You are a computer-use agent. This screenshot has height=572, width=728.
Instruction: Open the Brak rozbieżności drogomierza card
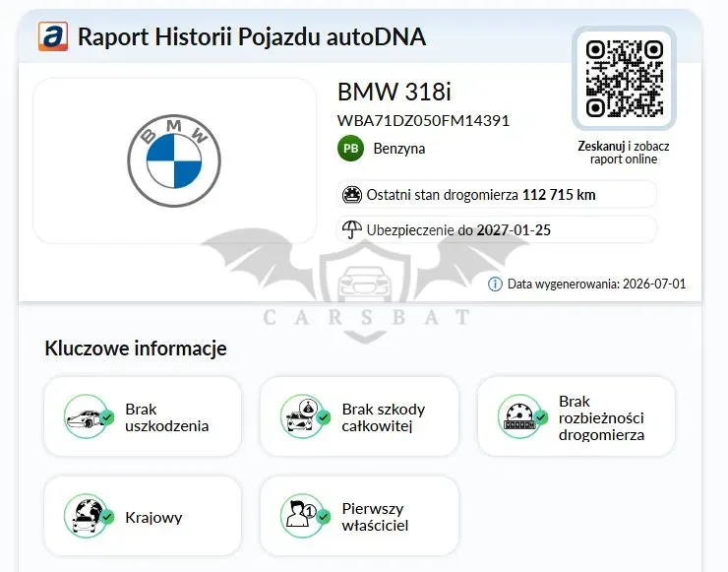coord(576,416)
